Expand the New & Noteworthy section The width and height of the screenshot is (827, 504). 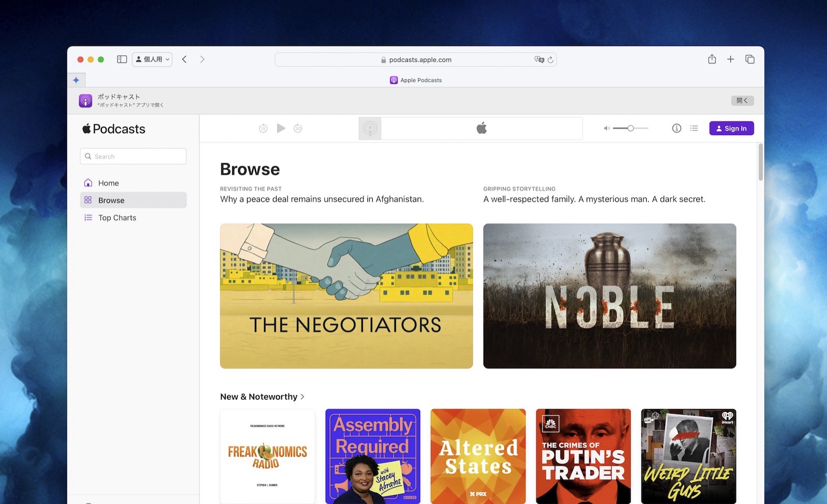[x=262, y=397]
